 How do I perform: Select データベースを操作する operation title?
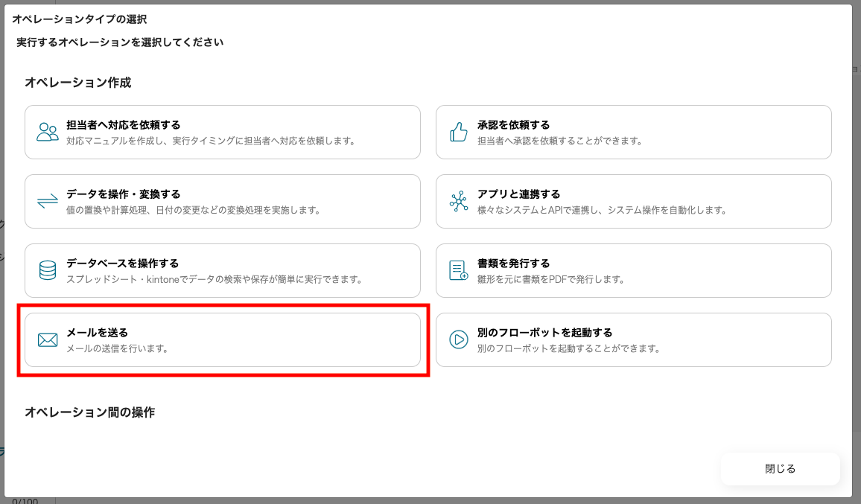(122, 264)
